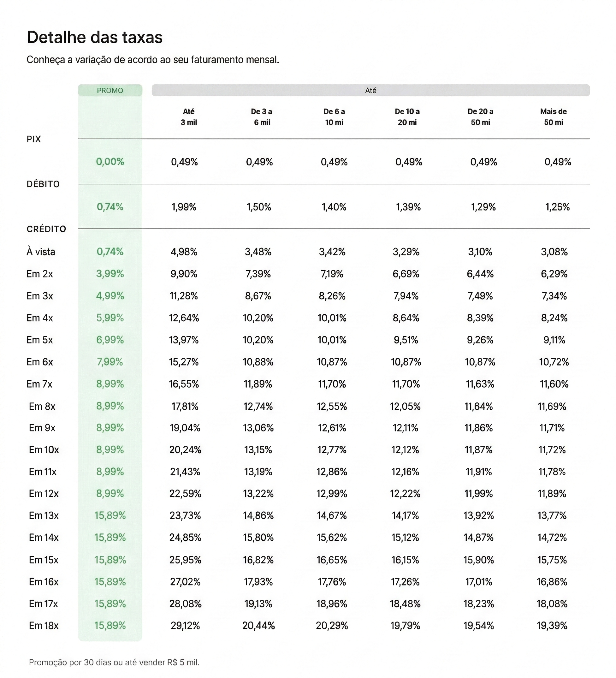
Task: Click the 19,39% rate cell
Action: pyautogui.click(x=552, y=626)
